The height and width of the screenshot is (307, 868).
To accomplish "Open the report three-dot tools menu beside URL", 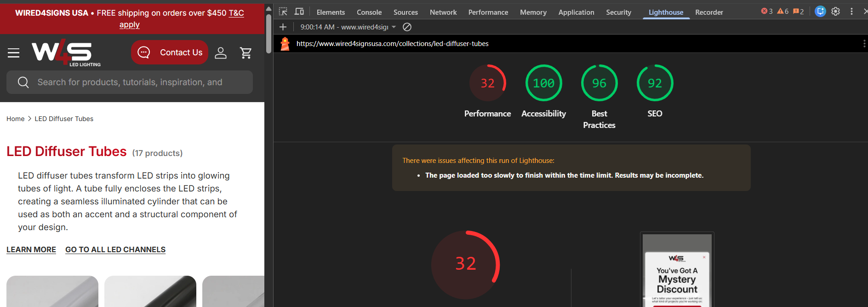I will coord(864,44).
